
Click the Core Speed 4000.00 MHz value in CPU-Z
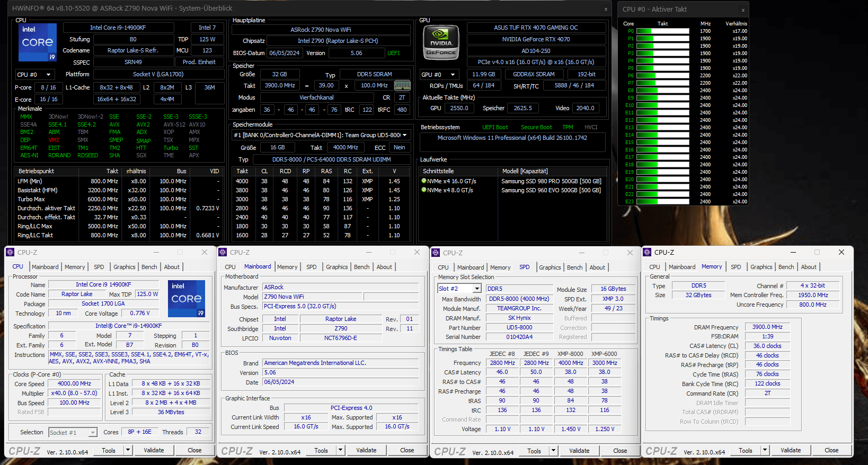[x=74, y=383]
